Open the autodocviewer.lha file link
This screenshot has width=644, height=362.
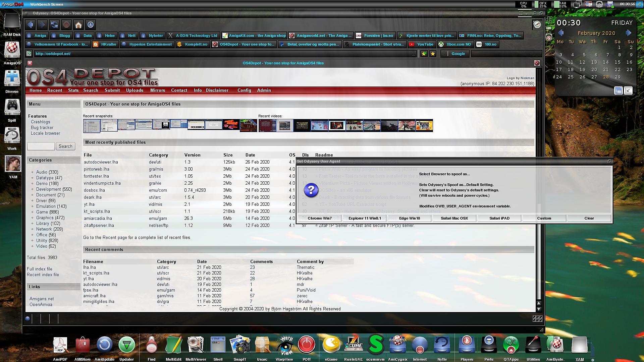(x=101, y=162)
